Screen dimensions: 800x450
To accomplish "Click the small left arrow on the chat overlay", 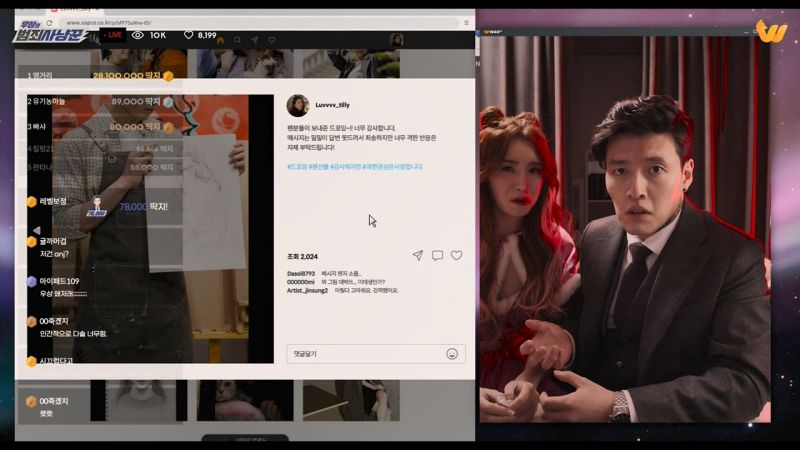I will click(36, 231).
